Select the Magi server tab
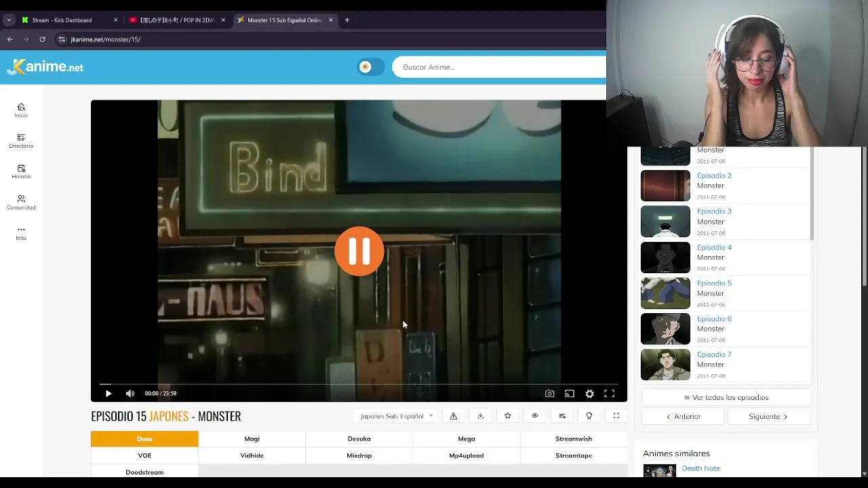 point(252,439)
